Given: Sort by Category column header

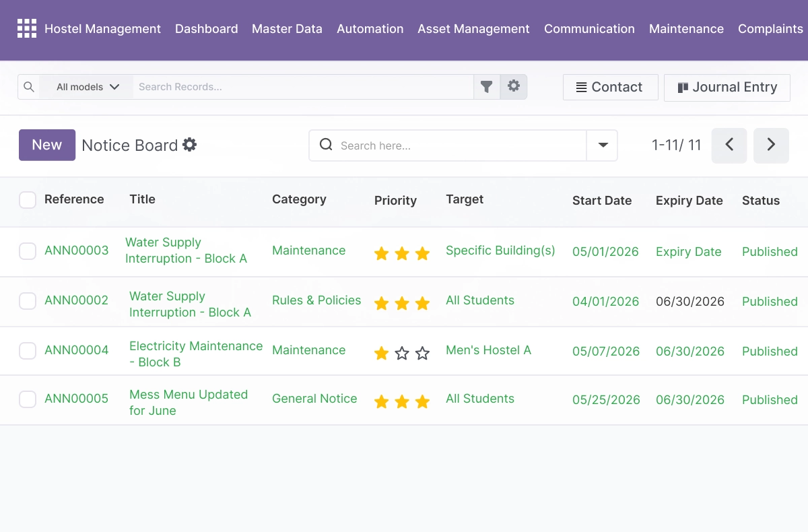Looking at the screenshot, I should point(299,199).
